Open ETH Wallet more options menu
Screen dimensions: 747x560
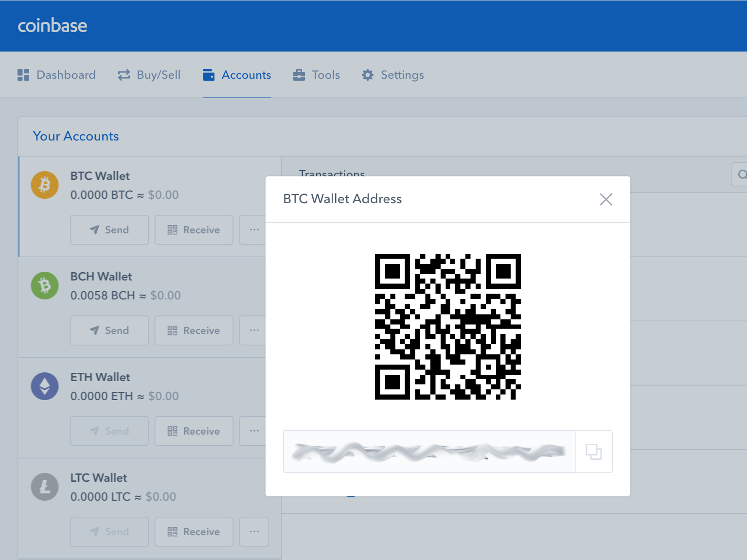(254, 431)
